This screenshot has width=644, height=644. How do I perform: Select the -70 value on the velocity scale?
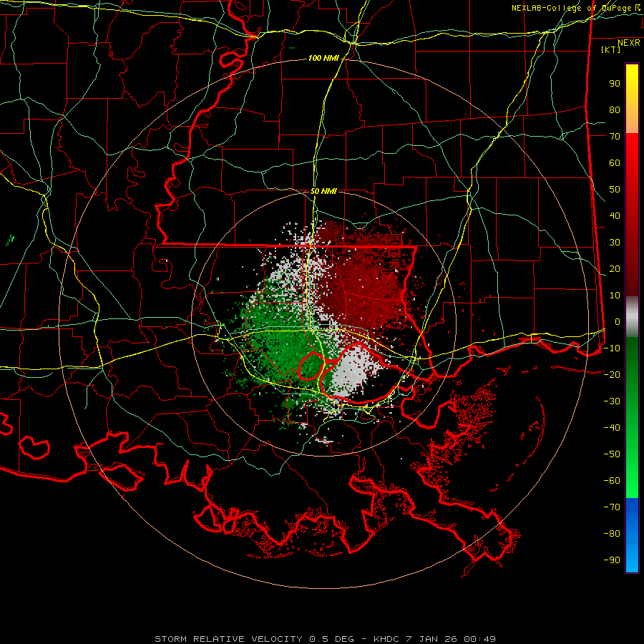[x=612, y=507]
